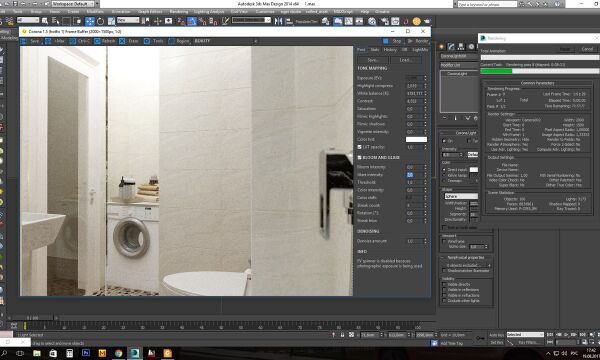This screenshot has height=360, width=600.
Task: Toggle Bloom and Glare checkbox
Action: [x=359, y=158]
